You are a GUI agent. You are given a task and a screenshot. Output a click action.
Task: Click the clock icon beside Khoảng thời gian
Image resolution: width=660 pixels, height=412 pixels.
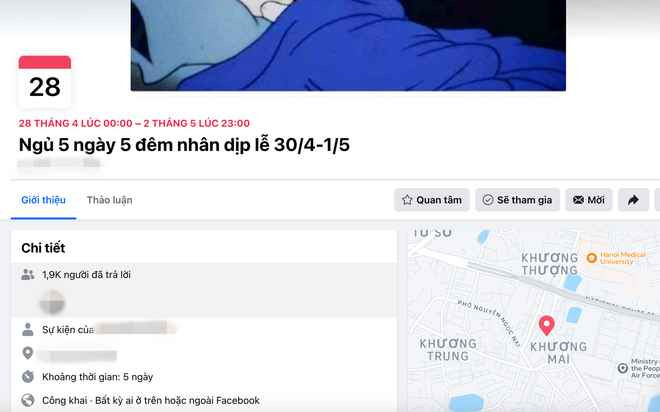[28, 376]
